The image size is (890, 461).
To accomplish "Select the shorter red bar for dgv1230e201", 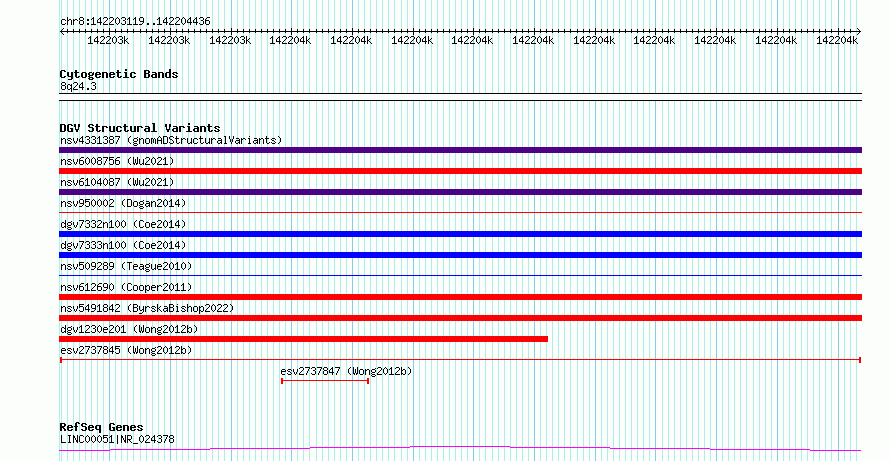I will [x=304, y=339].
